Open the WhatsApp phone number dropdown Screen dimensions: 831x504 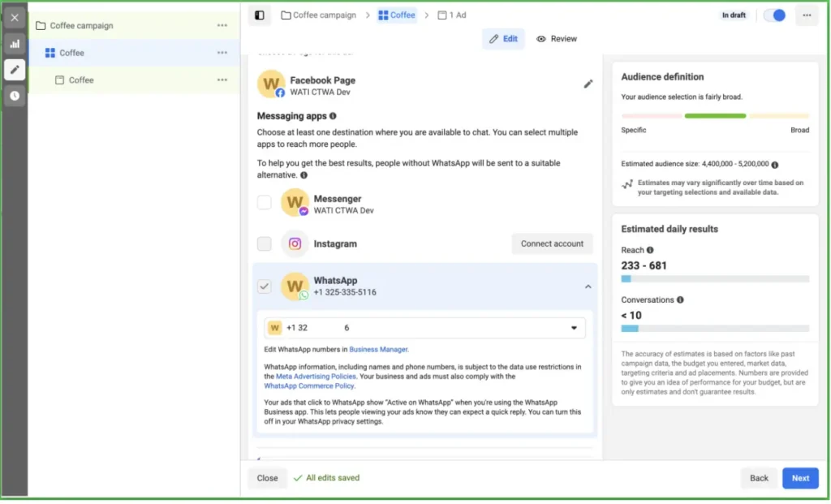(574, 327)
